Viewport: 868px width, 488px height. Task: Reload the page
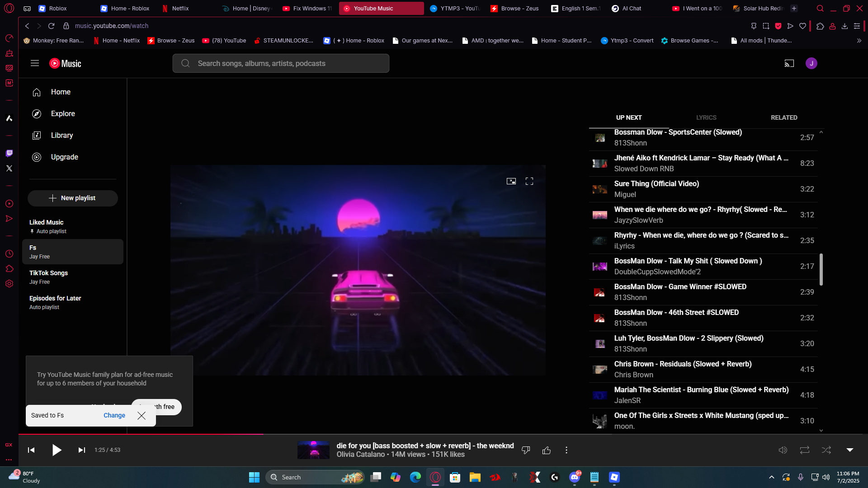(51, 26)
